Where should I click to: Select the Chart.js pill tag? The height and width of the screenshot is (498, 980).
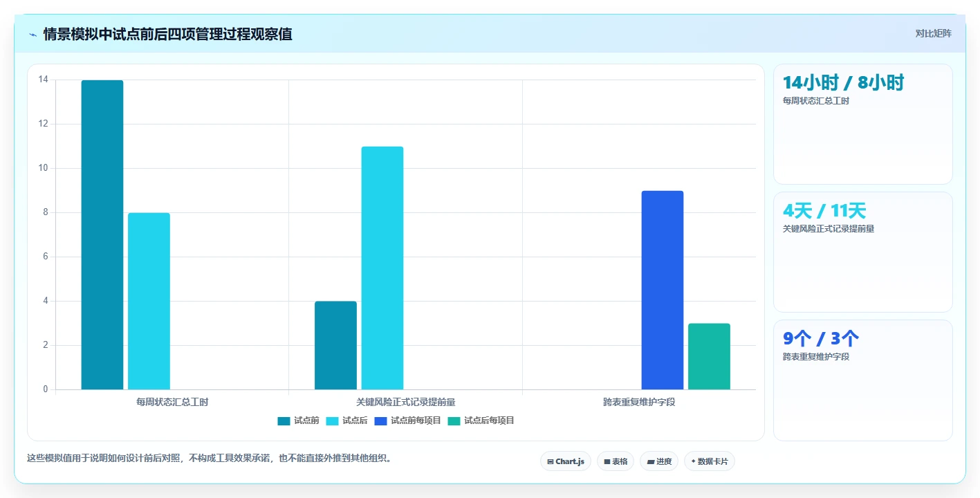click(x=566, y=461)
